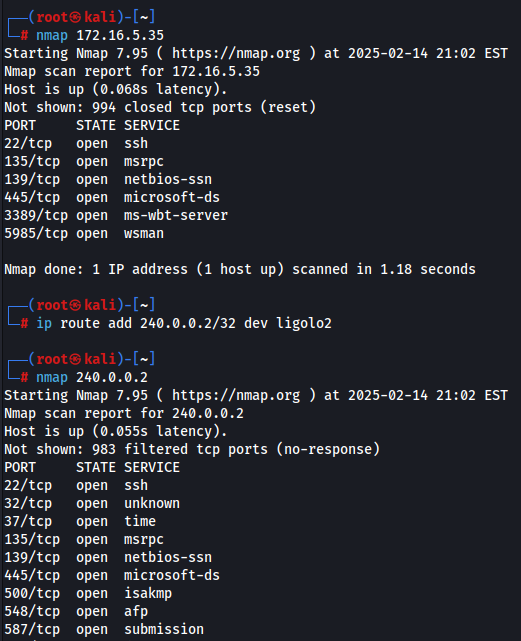This screenshot has height=641, width=521.
Task: Click the ligolo2 device name
Action: [304, 323]
